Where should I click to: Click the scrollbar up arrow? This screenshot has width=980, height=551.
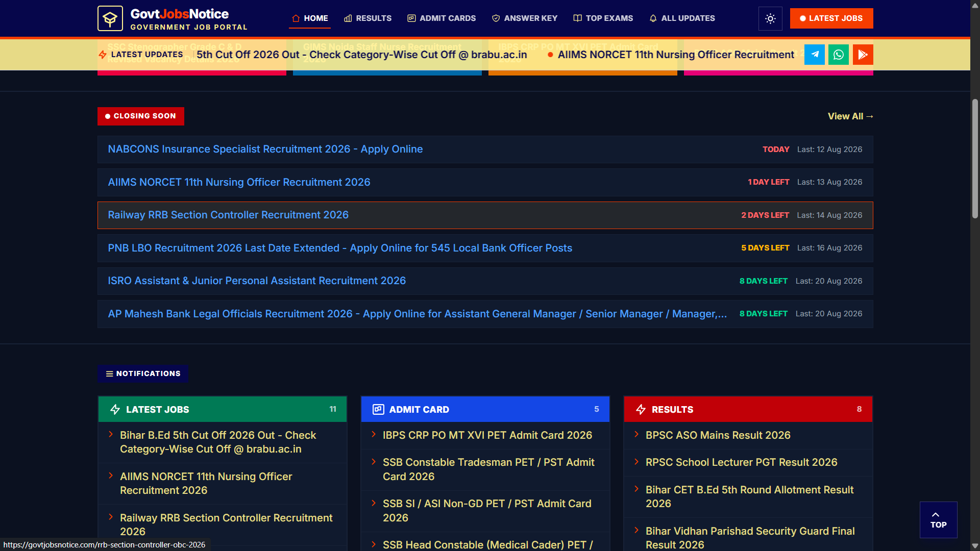pyautogui.click(x=975, y=5)
